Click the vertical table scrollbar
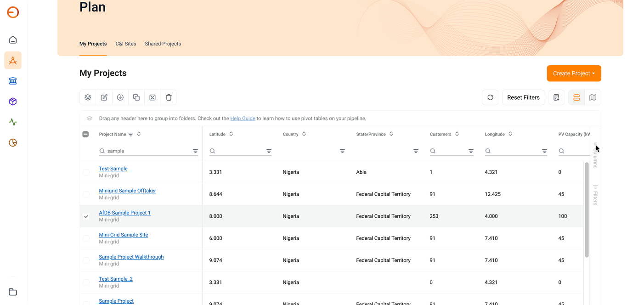644x305 pixels. 587,209
